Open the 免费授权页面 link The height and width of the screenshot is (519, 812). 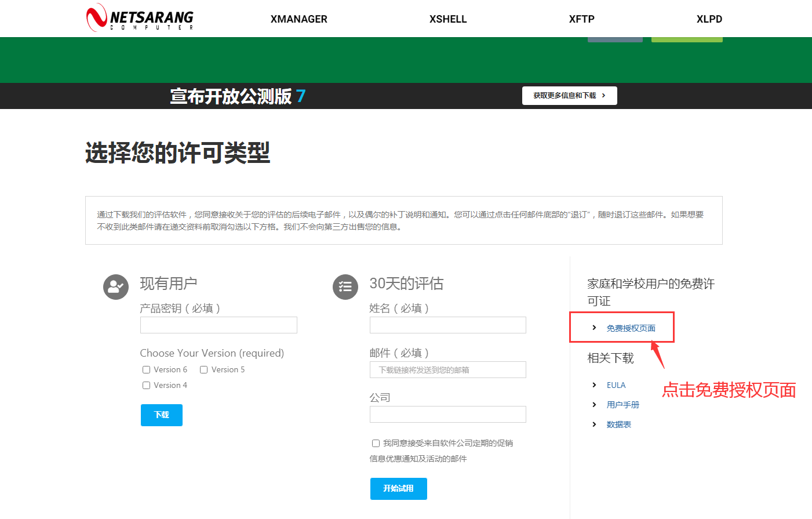point(631,328)
